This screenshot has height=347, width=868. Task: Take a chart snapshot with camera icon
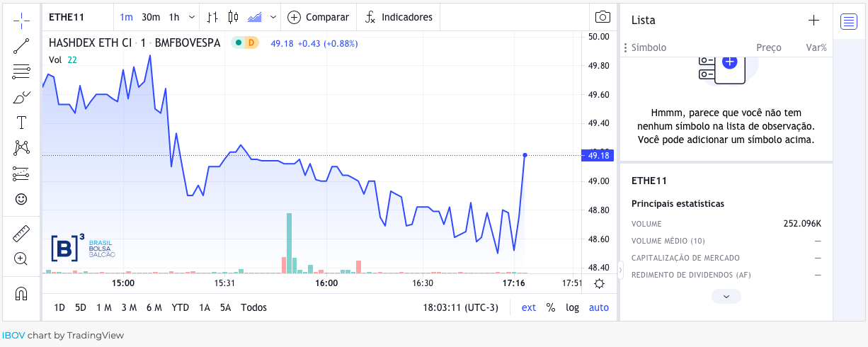click(603, 17)
